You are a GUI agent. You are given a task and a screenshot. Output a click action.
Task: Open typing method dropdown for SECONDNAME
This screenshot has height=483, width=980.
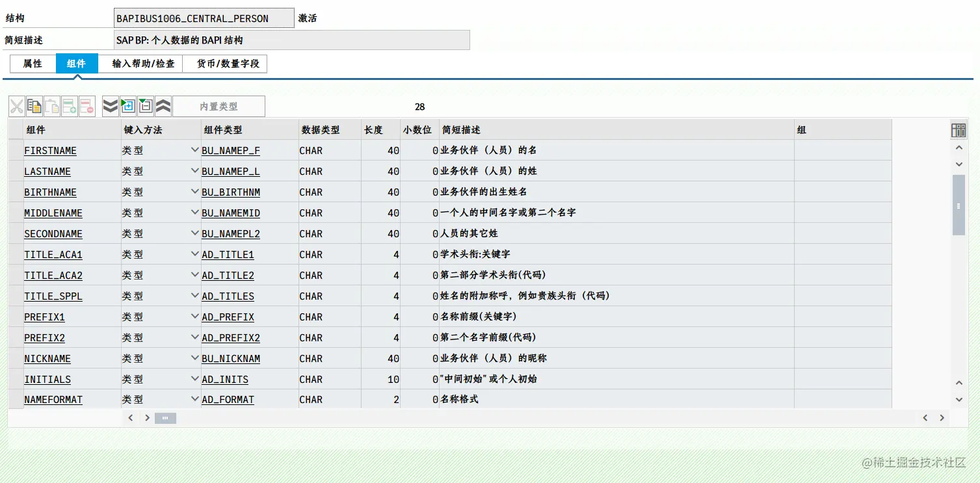click(x=194, y=233)
